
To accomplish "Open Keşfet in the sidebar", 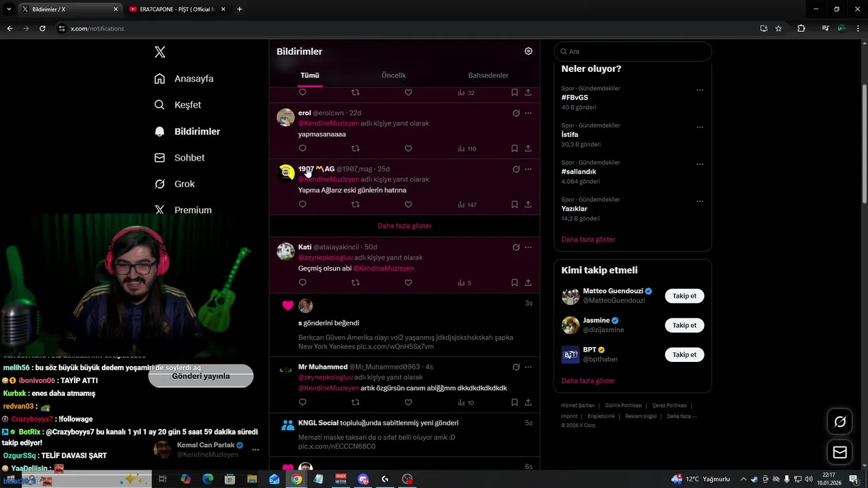I will 178,105.
